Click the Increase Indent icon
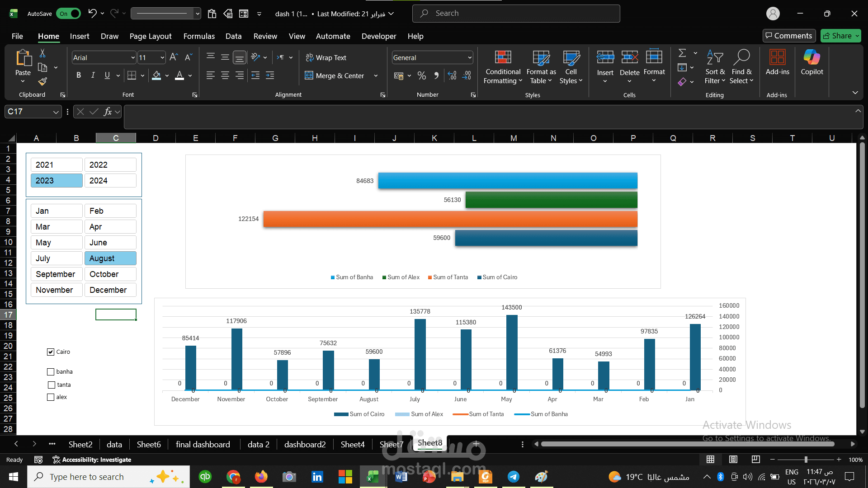 coord(270,75)
